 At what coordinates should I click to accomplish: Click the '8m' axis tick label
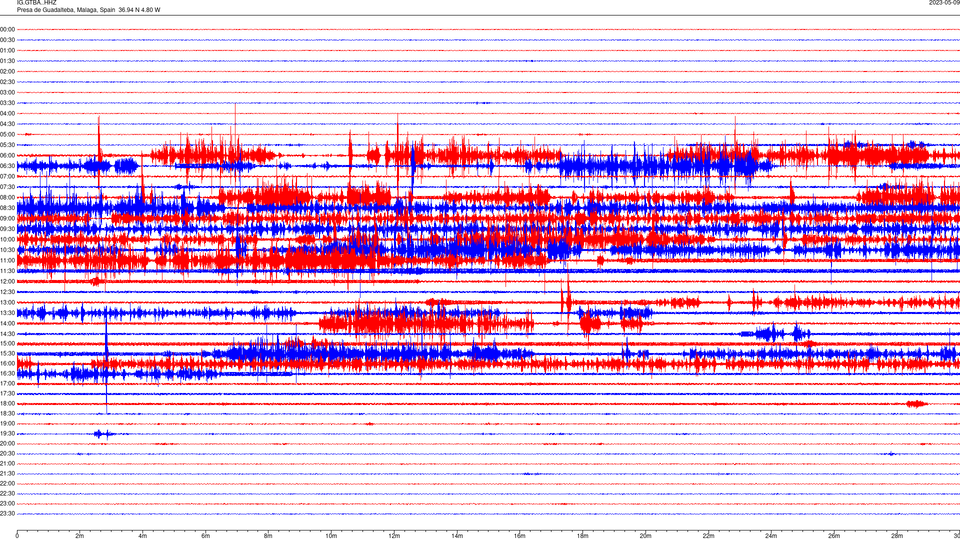coord(268,536)
